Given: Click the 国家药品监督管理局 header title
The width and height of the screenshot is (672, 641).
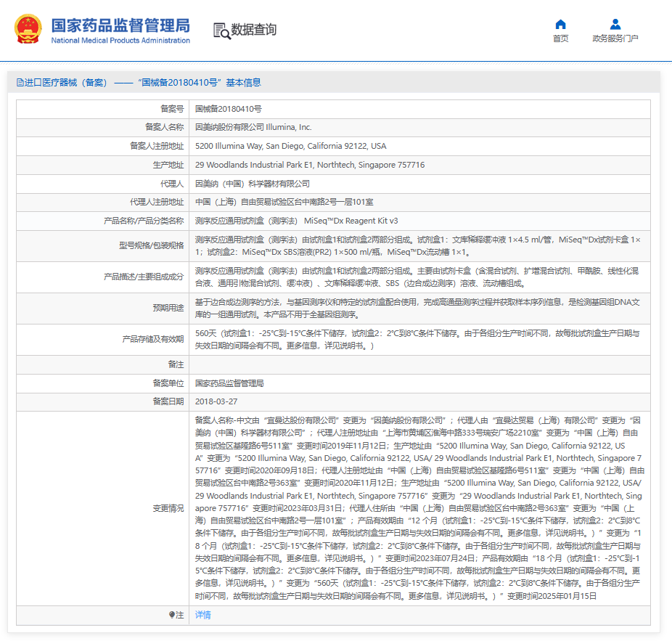Looking at the screenshot, I should click(120, 25).
